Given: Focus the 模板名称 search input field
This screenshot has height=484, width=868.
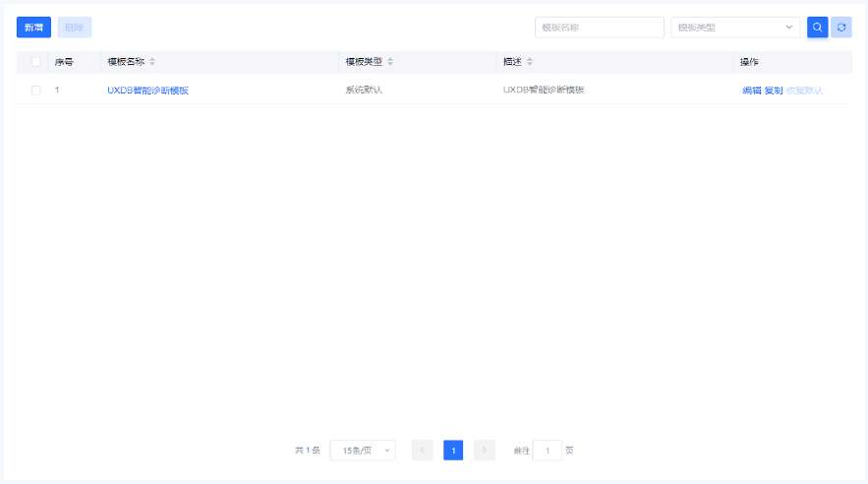Looking at the screenshot, I should click(599, 28).
